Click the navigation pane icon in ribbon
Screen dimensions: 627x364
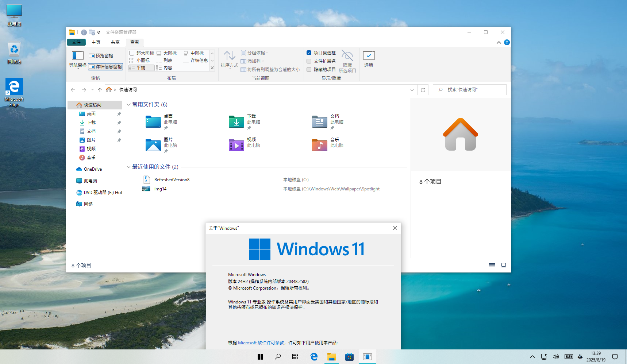click(77, 56)
